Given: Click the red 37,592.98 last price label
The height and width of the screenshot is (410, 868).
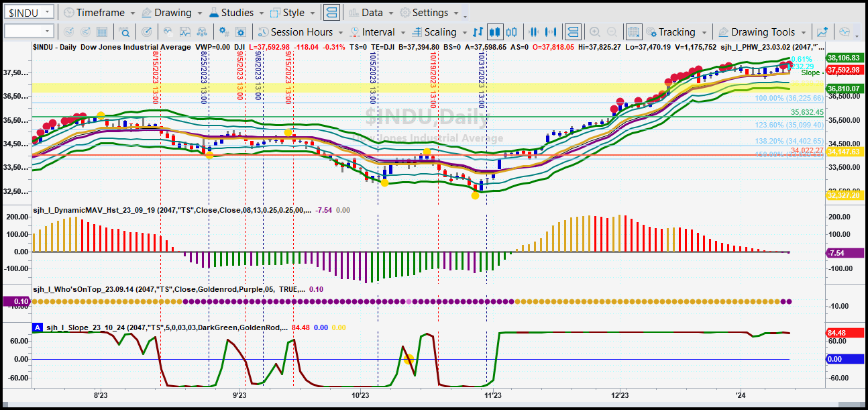Looking at the screenshot, I should (x=845, y=70).
